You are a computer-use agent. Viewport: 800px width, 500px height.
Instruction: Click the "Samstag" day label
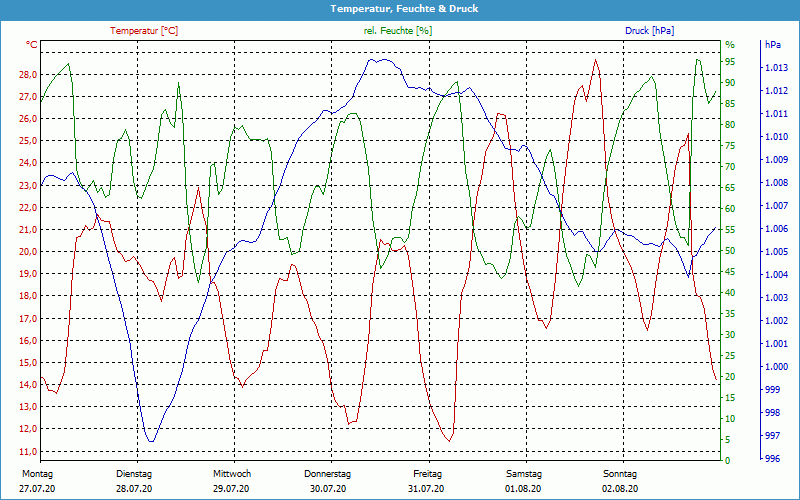click(523, 474)
